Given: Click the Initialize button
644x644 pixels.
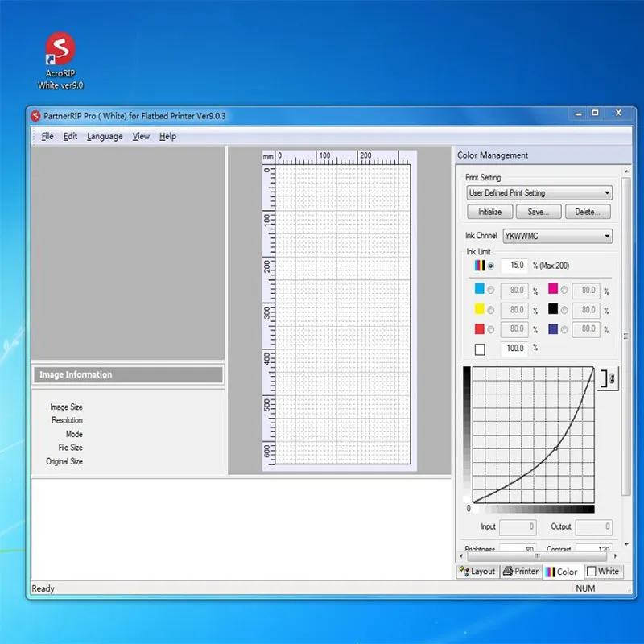Looking at the screenshot, I should tap(489, 213).
